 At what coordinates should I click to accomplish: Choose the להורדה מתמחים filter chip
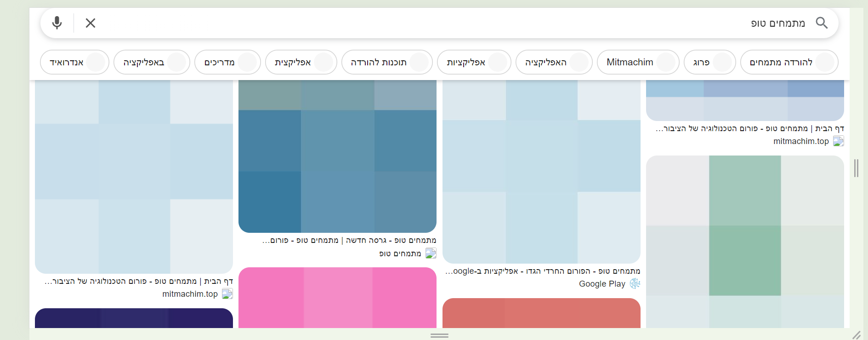[x=789, y=62]
